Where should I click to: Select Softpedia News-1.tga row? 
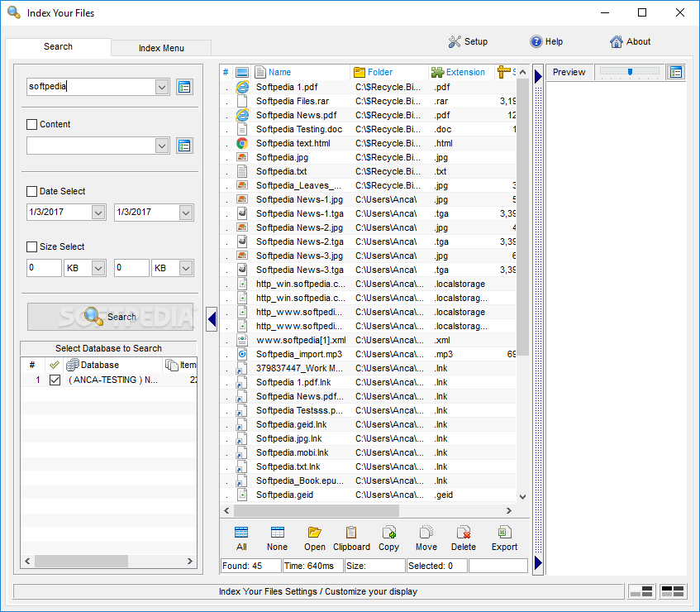tap(369, 214)
